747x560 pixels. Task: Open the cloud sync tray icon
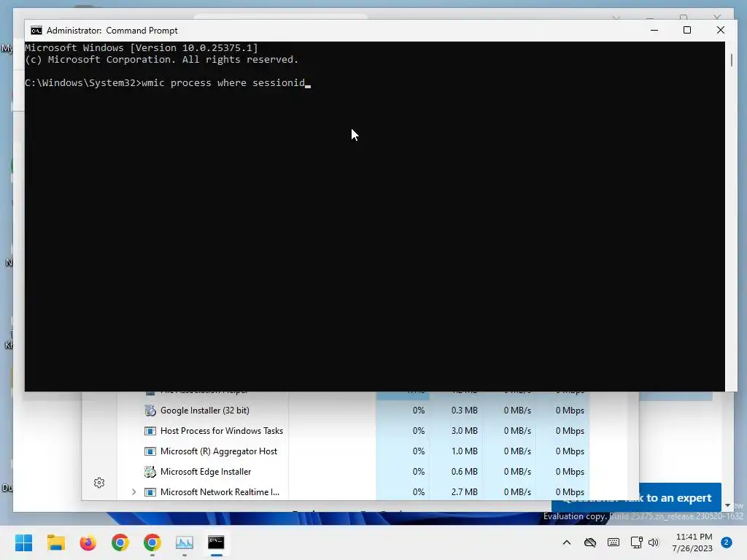(589, 542)
